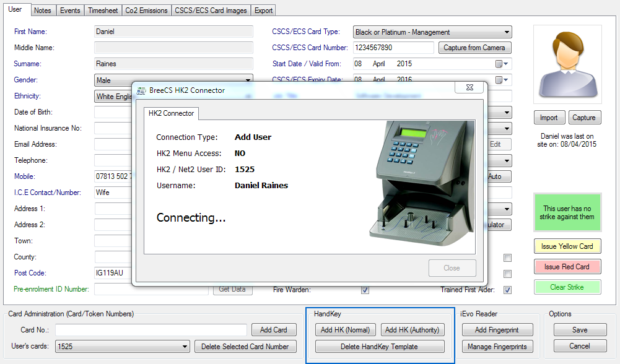Image resolution: width=620 pixels, height=364 pixels.
Task: Click the Card No. input field
Action: click(x=151, y=330)
